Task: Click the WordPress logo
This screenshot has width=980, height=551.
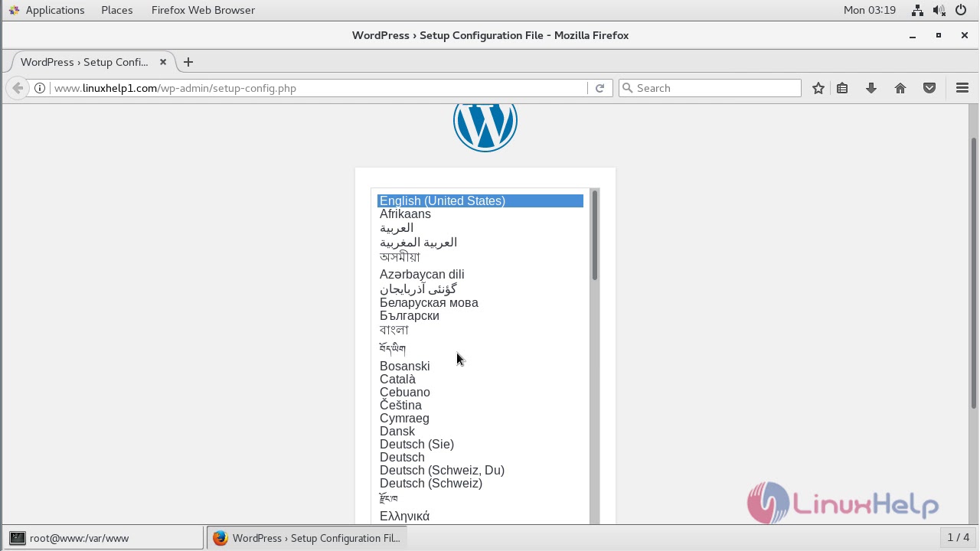Action: click(485, 126)
